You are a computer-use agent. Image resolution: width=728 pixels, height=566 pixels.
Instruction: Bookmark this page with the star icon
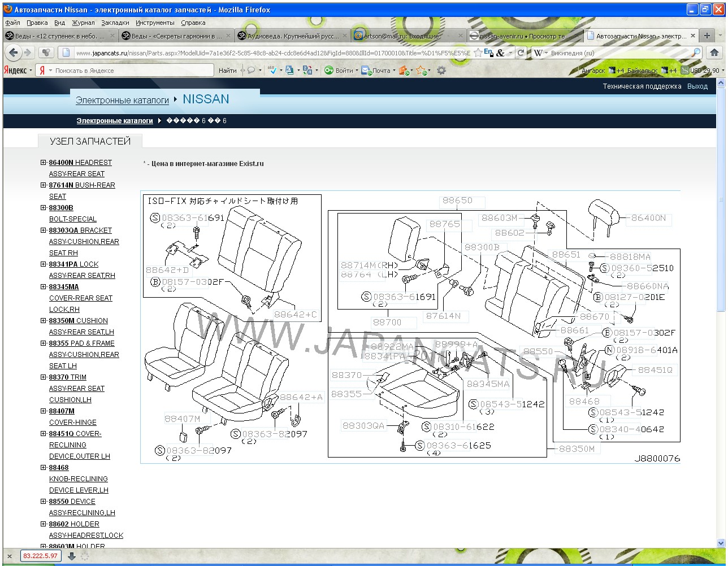tap(478, 53)
